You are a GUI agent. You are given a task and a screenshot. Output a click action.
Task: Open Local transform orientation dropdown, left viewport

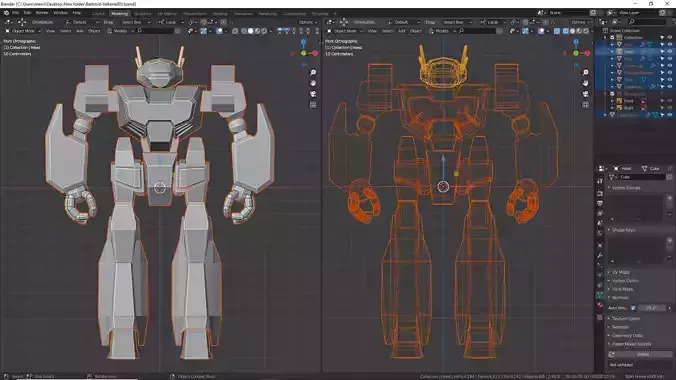point(170,22)
